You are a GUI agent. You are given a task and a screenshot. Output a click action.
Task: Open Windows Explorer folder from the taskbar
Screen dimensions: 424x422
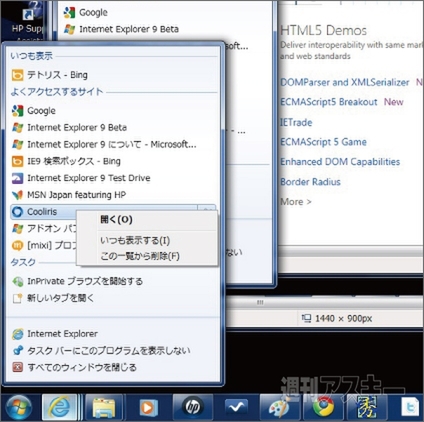point(104,407)
